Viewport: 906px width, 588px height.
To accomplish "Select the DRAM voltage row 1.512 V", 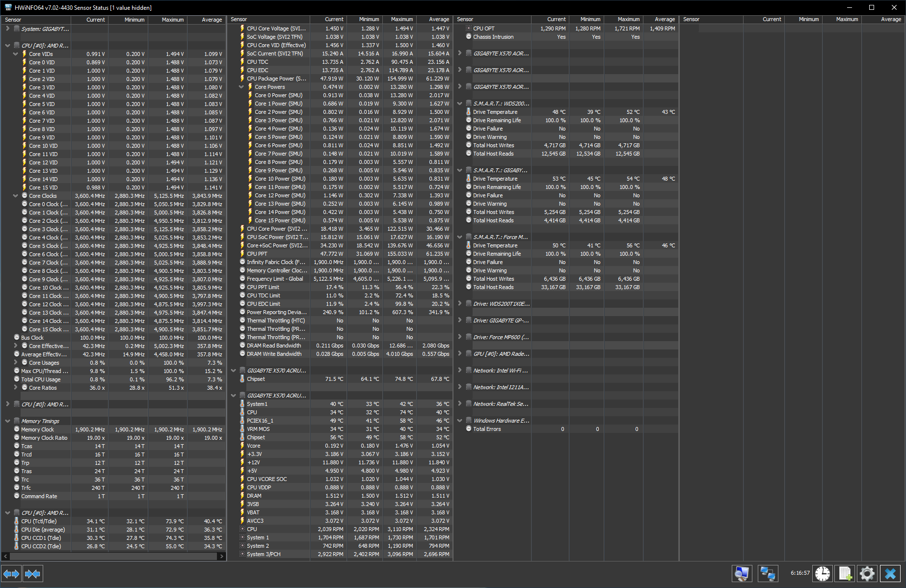I will point(344,496).
